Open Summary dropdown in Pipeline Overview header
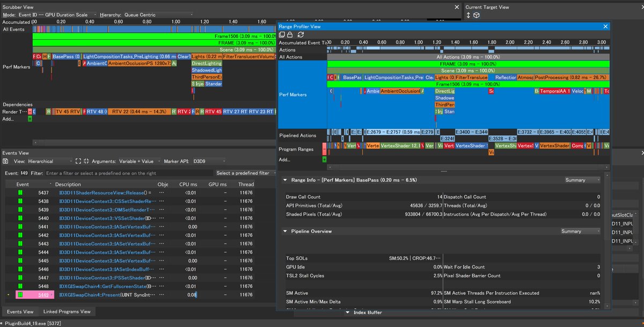The height and width of the screenshot is (327, 644). 580,231
